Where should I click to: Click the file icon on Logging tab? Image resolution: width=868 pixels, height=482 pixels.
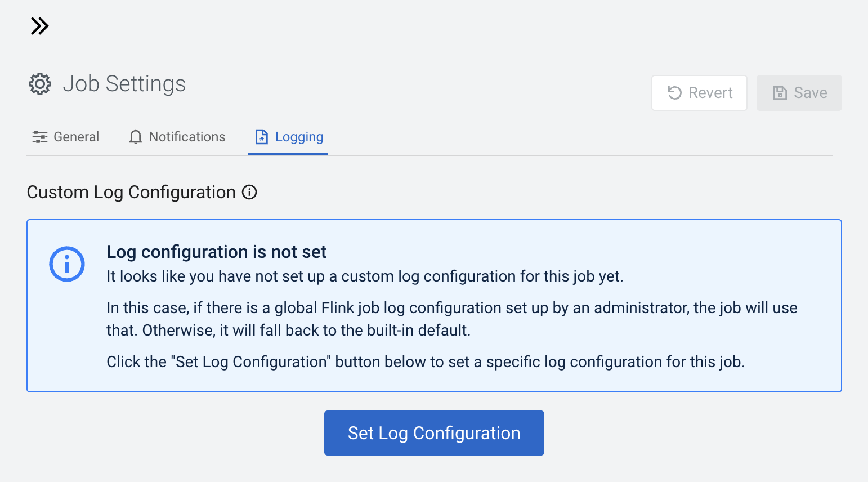click(262, 137)
